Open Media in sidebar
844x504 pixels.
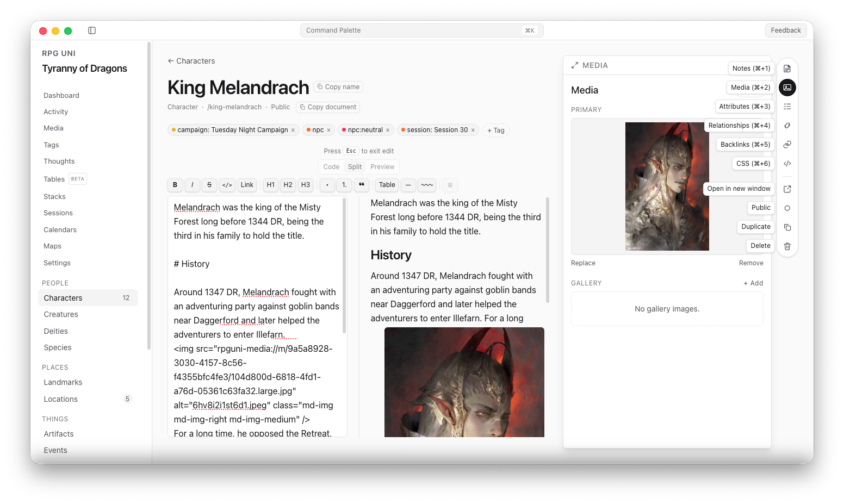click(x=53, y=128)
